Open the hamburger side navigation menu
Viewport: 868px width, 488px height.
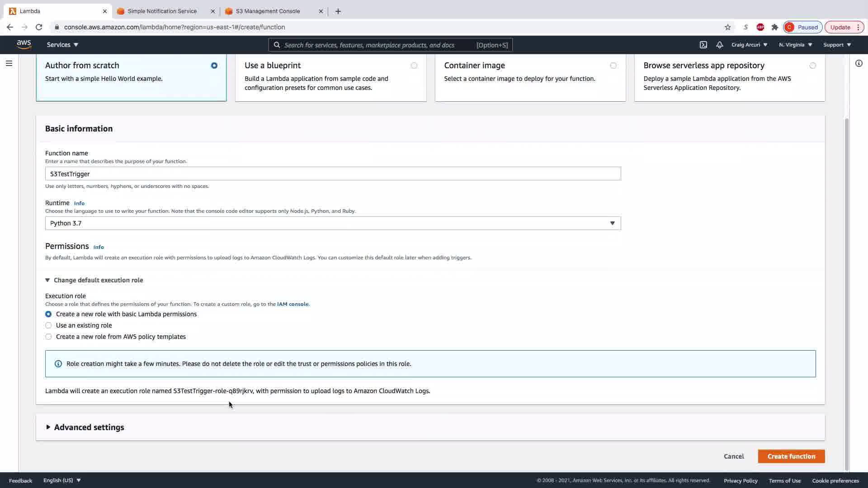9,63
